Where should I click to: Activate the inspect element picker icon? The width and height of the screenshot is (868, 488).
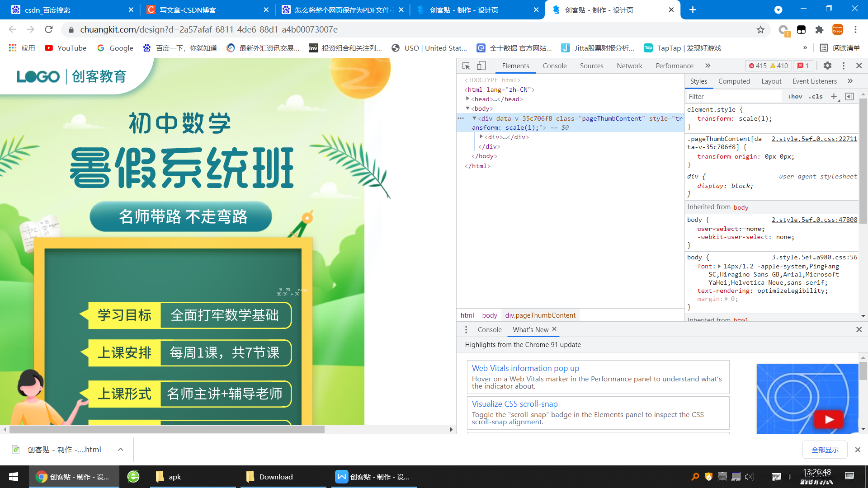click(466, 66)
